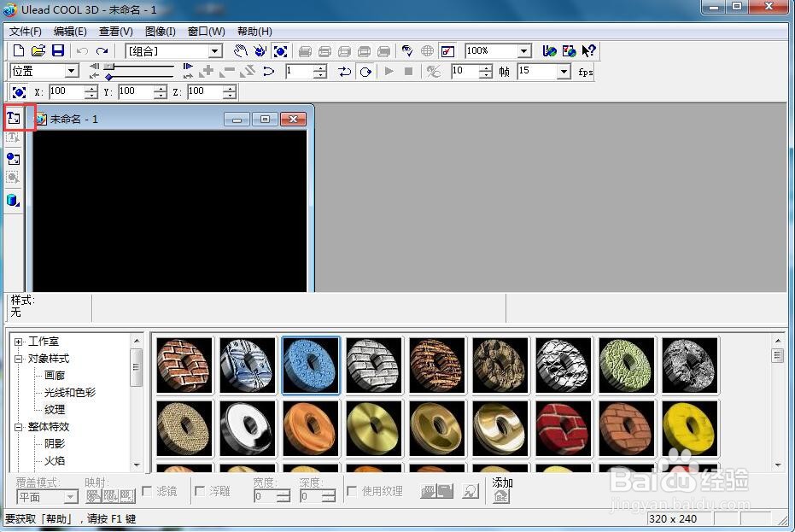Open the [组合] object list dropdown
Screen dimensions: 795x532
click(x=215, y=50)
